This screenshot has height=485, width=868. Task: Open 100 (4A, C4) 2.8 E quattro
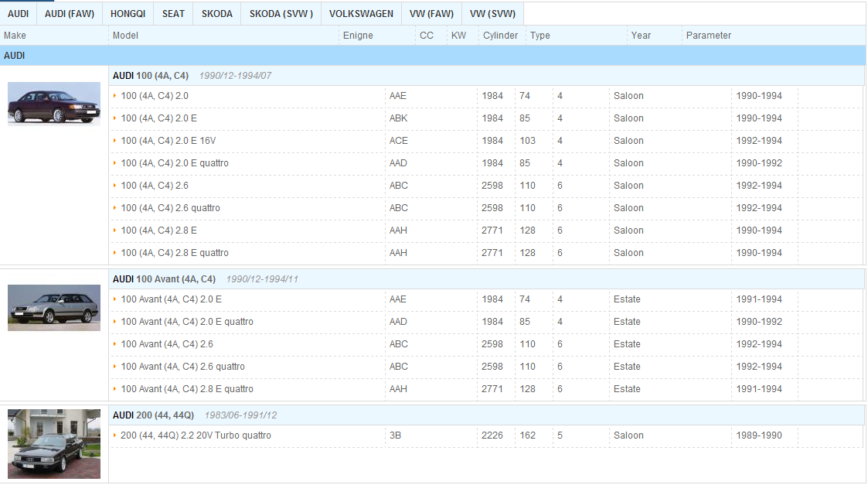tap(175, 253)
